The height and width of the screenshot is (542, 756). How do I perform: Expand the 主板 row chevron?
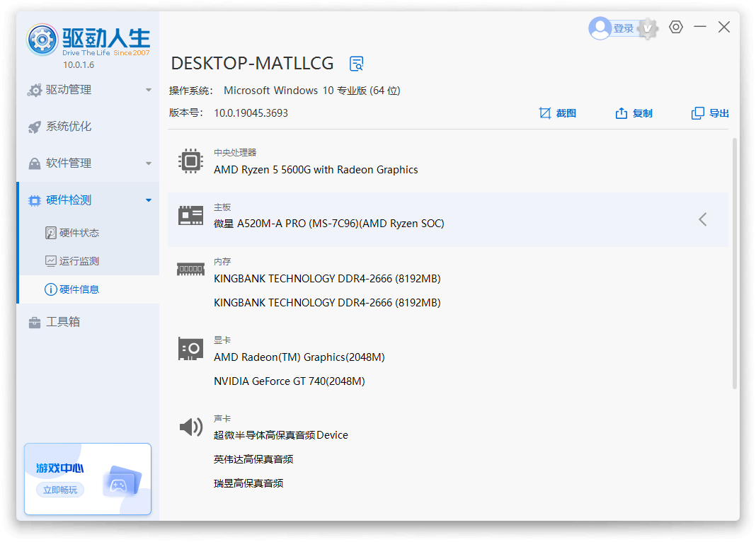(x=703, y=219)
